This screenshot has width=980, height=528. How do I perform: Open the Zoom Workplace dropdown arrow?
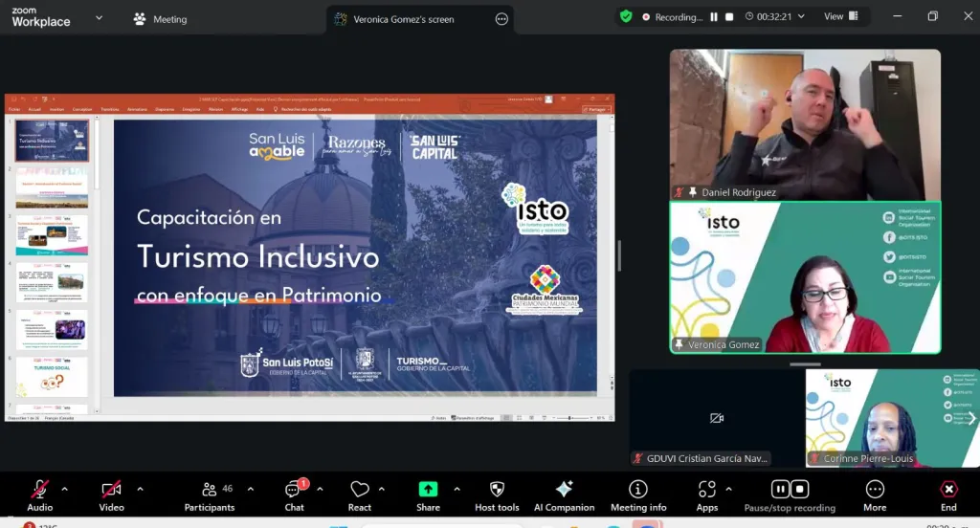point(99,17)
